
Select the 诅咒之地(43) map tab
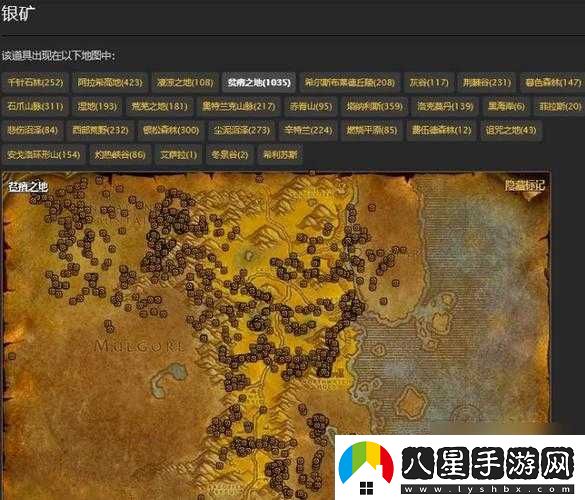(511, 130)
